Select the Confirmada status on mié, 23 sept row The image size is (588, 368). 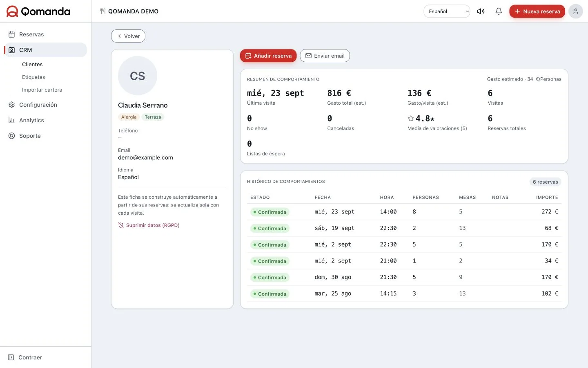coord(270,212)
